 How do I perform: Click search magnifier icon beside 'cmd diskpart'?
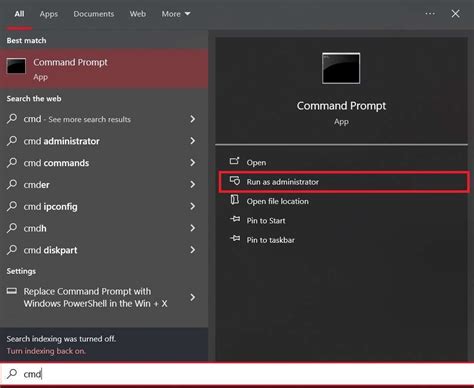(12, 250)
